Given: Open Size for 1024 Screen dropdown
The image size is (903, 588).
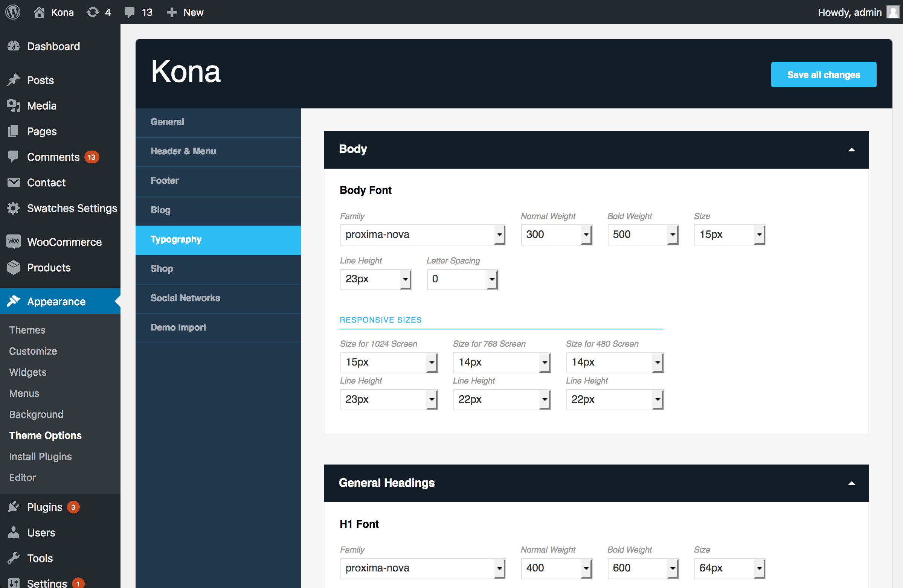Looking at the screenshot, I should click(x=389, y=363).
